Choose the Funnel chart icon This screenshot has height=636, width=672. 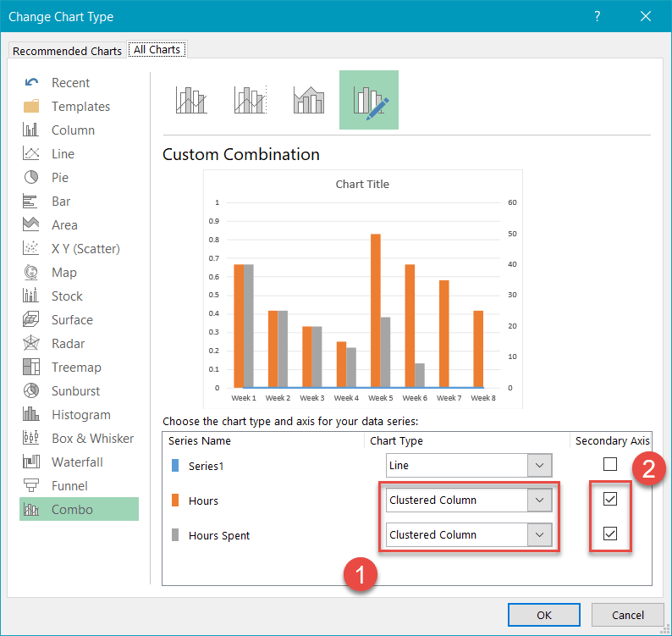coord(30,485)
